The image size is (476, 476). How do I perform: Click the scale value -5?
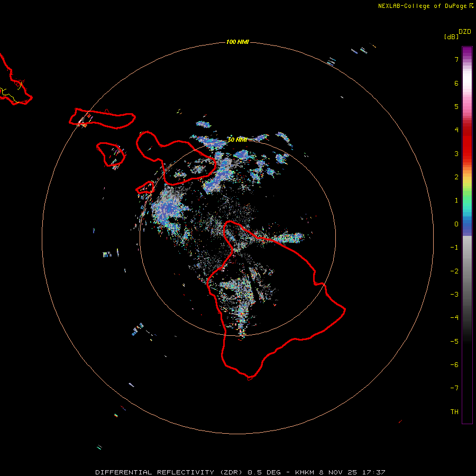tap(454, 341)
